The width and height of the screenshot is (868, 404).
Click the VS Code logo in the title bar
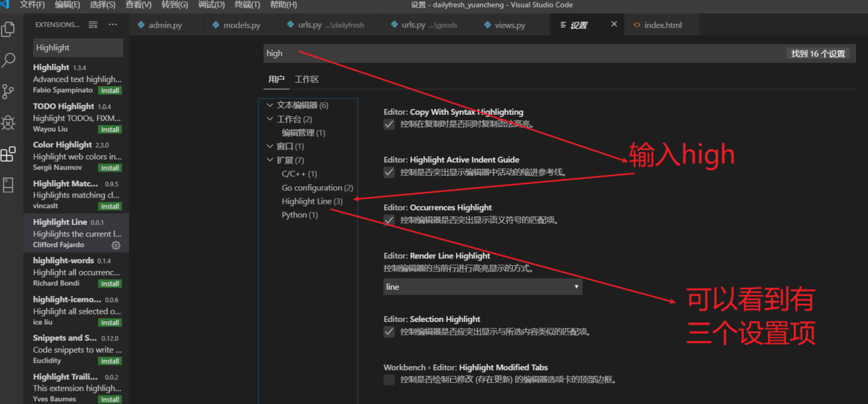pyautogui.click(x=5, y=5)
